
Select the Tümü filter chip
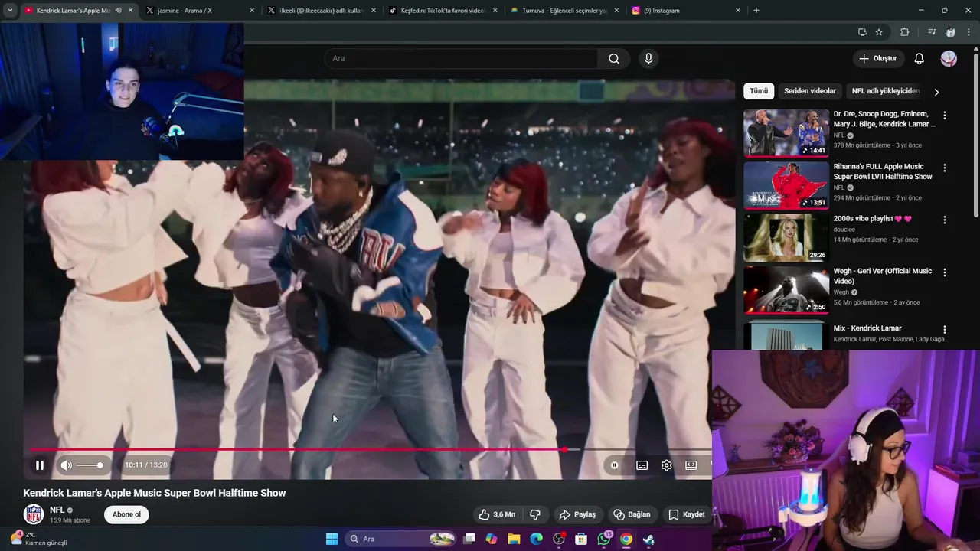tap(759, 91)
